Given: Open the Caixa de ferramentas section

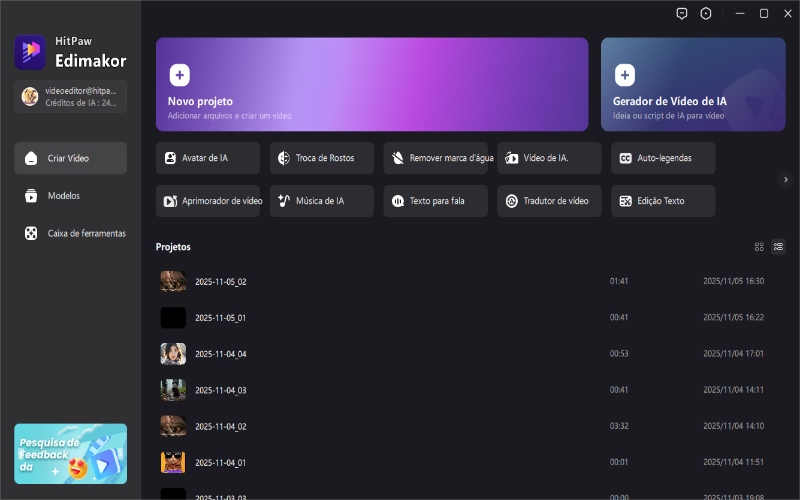Looking at the screenshot, I should [70, 233].
